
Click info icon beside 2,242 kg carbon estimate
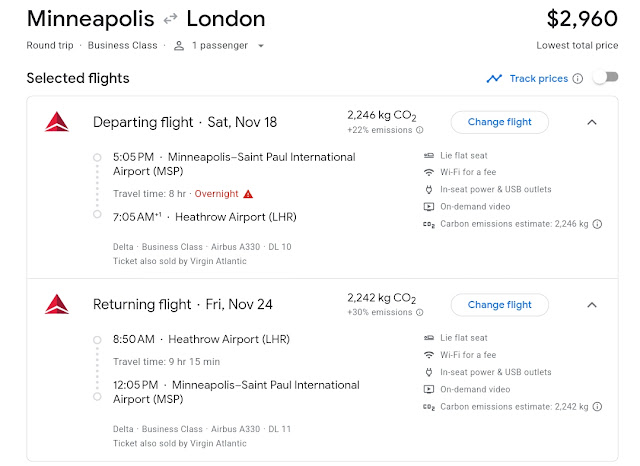(x=598, y=407)
